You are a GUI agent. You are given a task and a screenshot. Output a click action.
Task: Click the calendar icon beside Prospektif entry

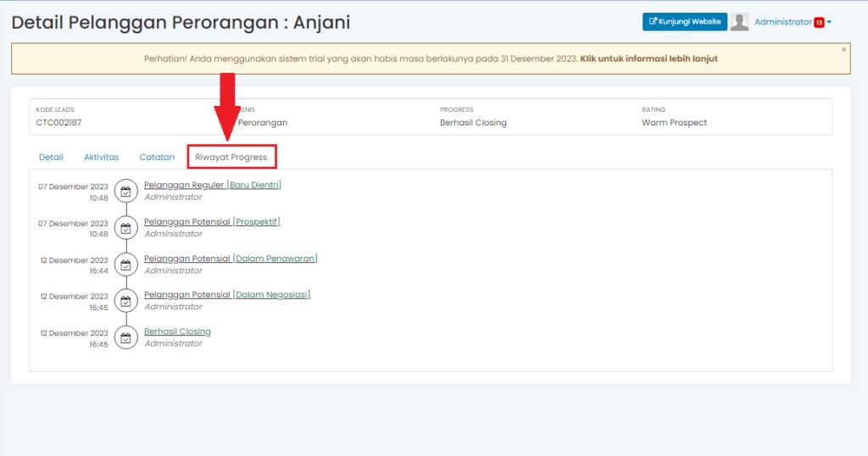pyautogui.click(x=125, y=228)
